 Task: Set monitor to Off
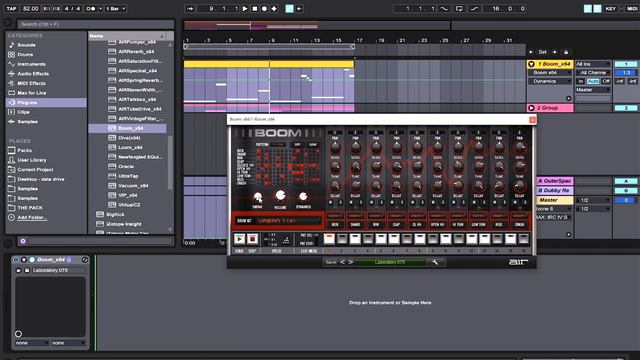coord(606,81)
